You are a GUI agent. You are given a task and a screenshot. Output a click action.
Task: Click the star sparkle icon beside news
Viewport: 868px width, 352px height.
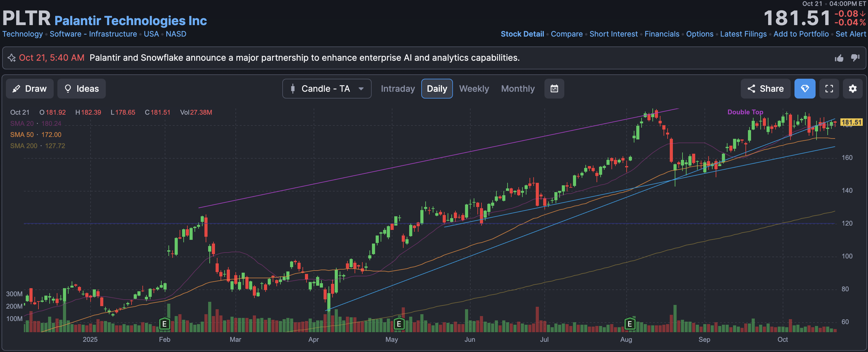point(11,58)
